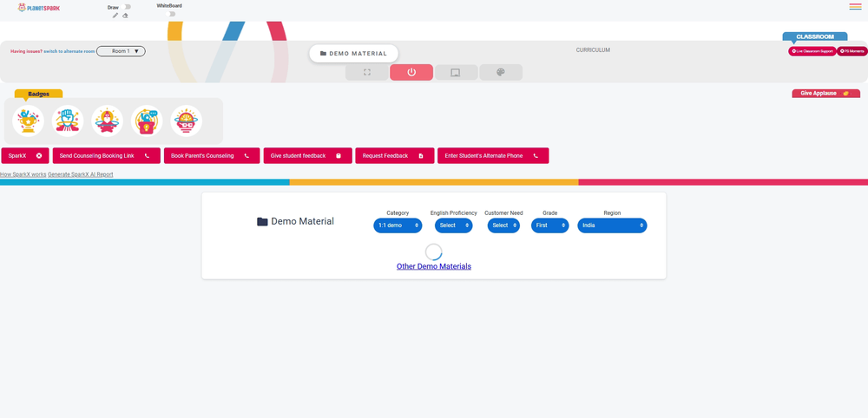Click the Live Classroom Support button

pyautogui.click(x=812, y=51)
